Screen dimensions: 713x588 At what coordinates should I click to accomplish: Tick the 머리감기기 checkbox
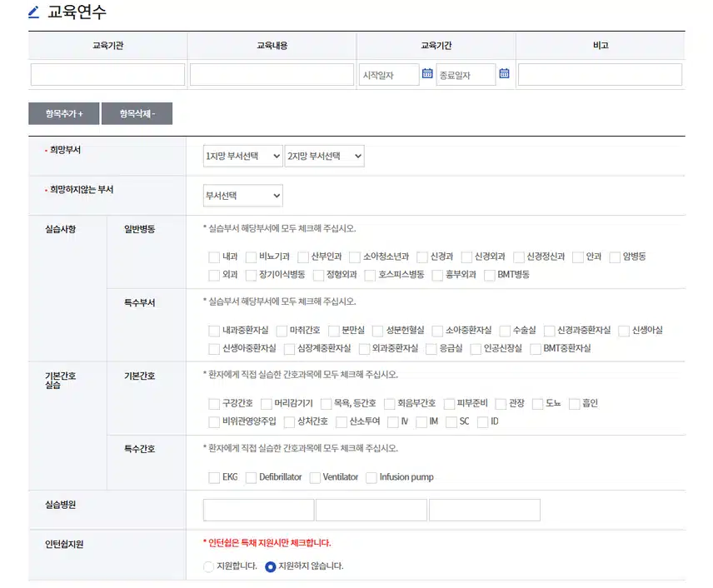266,404
